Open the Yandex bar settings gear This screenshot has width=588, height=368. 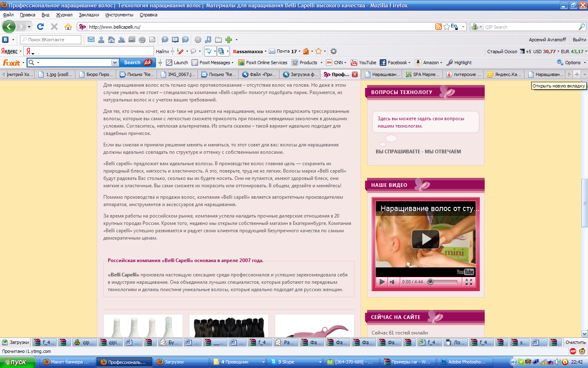[334, 51]
